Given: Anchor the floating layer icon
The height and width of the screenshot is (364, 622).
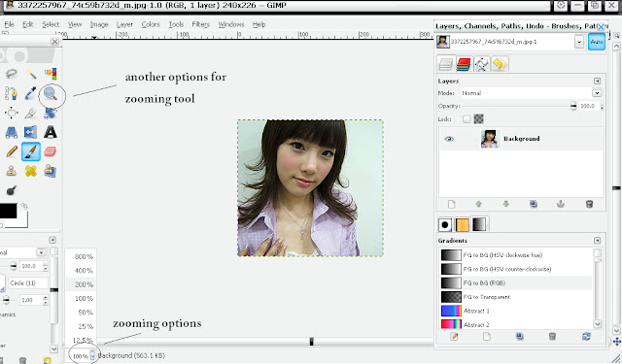Looking at the screenshot, I should [561, 204].
